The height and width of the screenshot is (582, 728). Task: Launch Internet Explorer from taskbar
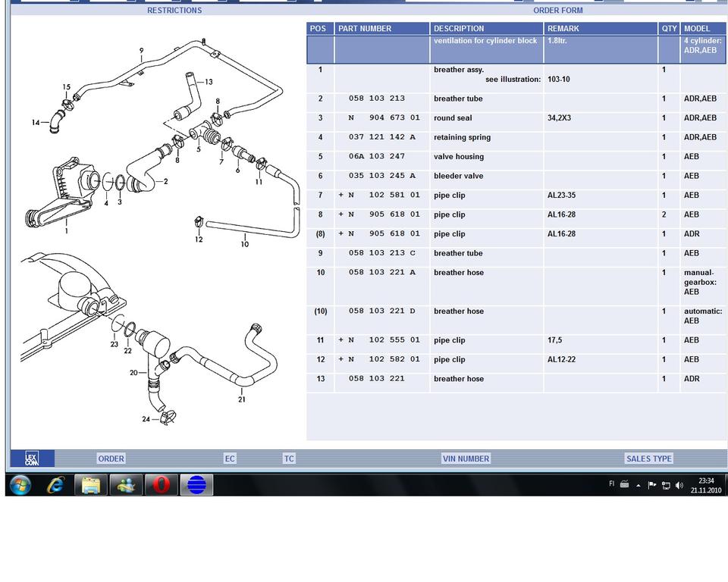55,485
